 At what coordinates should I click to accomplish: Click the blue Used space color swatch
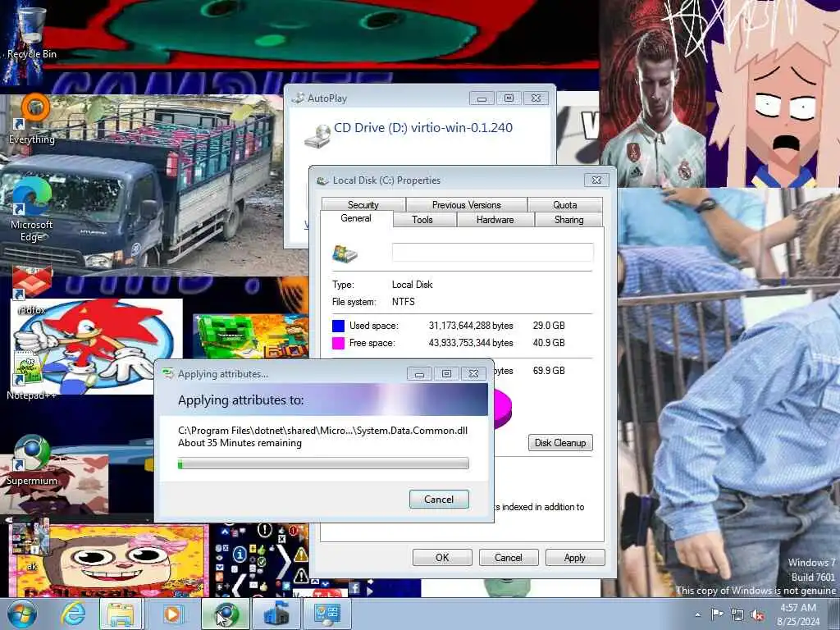click(x=338, y=326)
